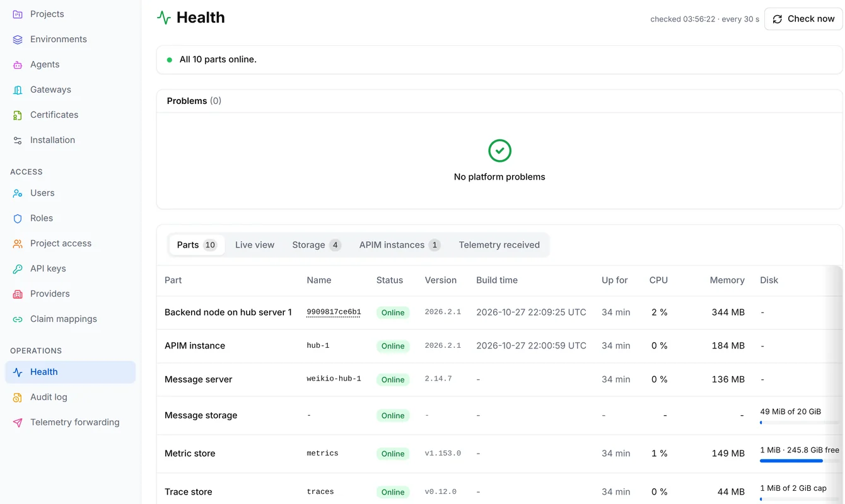Viewport: 845px width, 504px height.
Task: Click the Providers building icon
Action: coord(18,294)
